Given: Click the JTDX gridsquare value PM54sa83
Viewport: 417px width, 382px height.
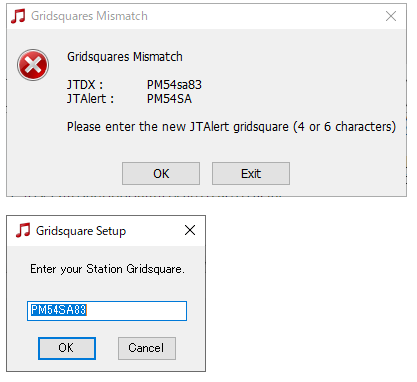Looking at the screenshot, I should pos(174,85).
